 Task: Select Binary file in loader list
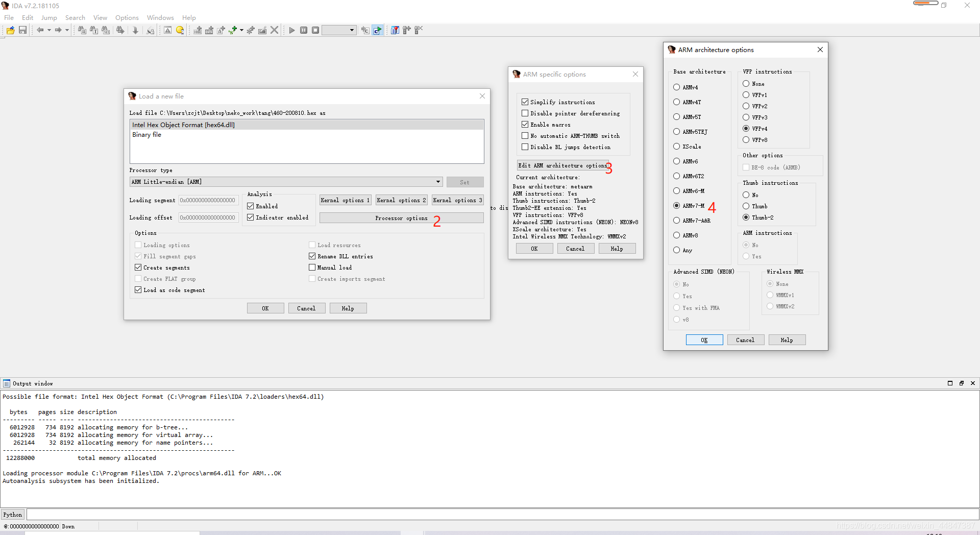pos(307,135)
